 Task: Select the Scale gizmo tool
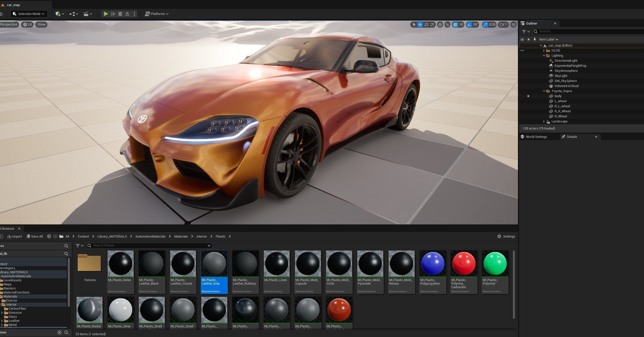432,25
